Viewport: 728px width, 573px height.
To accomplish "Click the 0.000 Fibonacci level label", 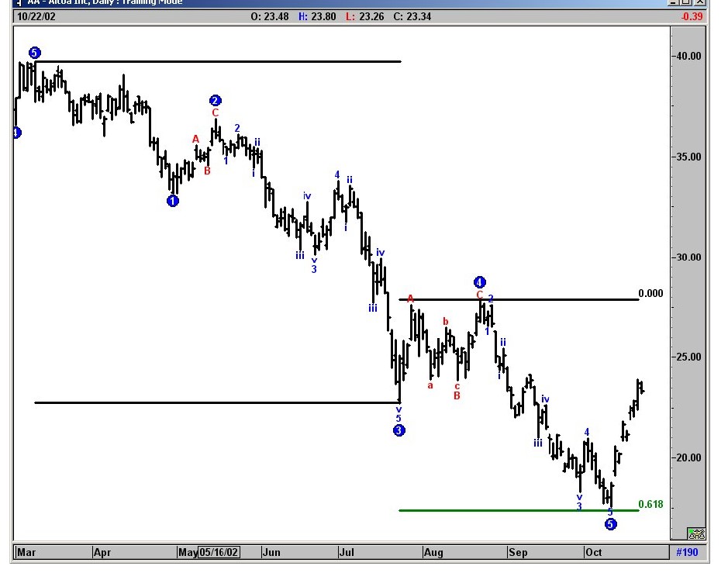I will (650, 293).
